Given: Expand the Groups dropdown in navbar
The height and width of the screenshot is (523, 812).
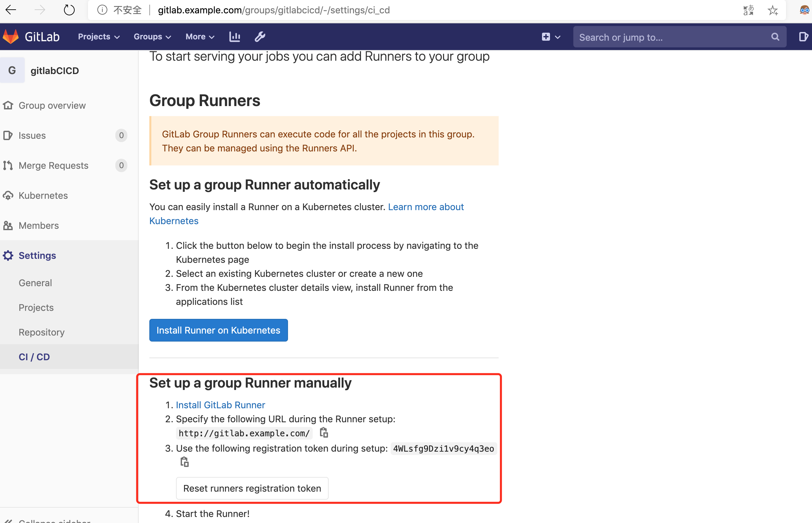Looking at the screenshot, I should (152, 37).
